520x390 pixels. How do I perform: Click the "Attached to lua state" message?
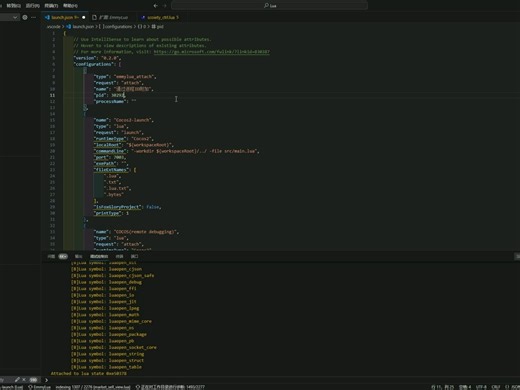click(89, 373)
